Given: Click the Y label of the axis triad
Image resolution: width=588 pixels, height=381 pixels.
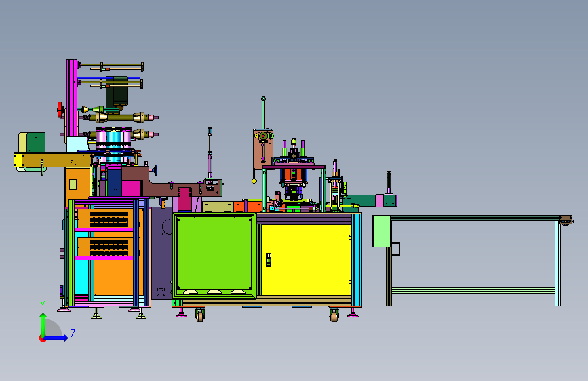Looking at the screenshot, I should pyautogui.click(x=43, y=305).
